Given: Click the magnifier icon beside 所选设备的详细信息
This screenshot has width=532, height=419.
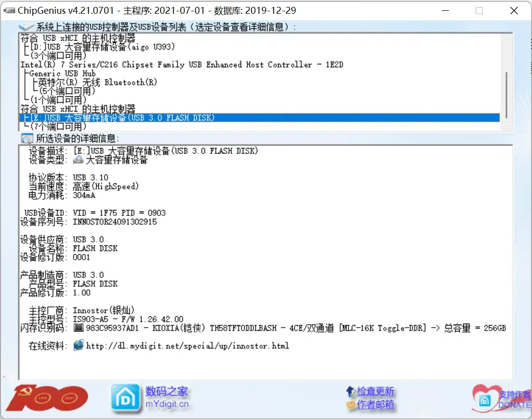Looking at the screenshot, I should coord(27,139).
